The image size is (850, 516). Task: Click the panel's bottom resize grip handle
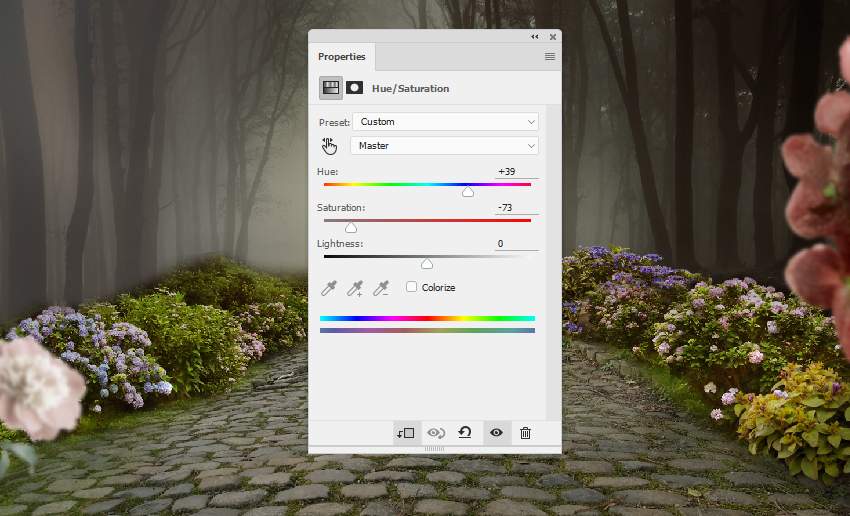[x=434, y=449]
